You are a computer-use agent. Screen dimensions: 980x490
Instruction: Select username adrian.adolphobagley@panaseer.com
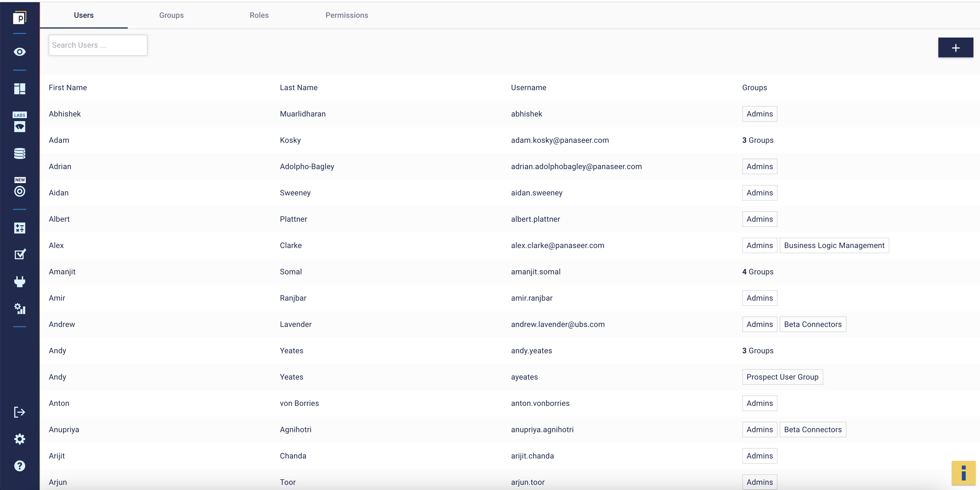click(x=576, y=167)
